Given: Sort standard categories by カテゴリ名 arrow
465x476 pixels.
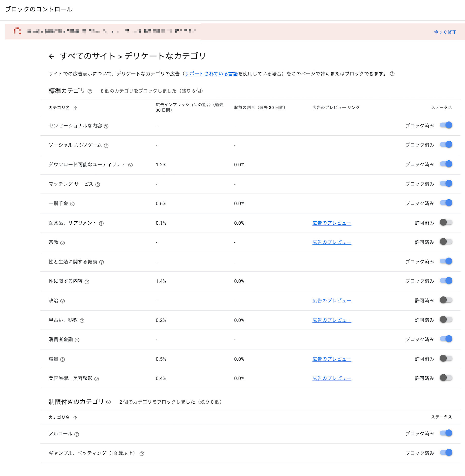Looking at the screenshot, I should (75, 108).
